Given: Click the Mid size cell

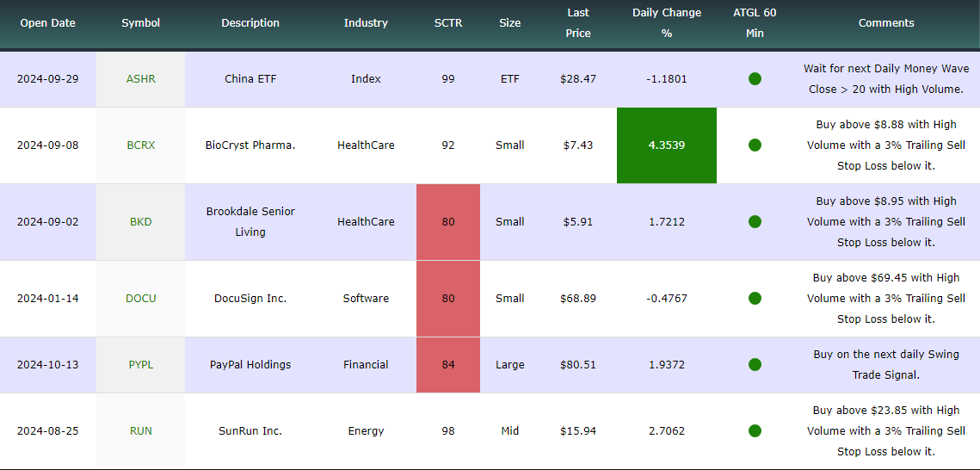Looking at the screenshot, I should (x=509, y=430).
